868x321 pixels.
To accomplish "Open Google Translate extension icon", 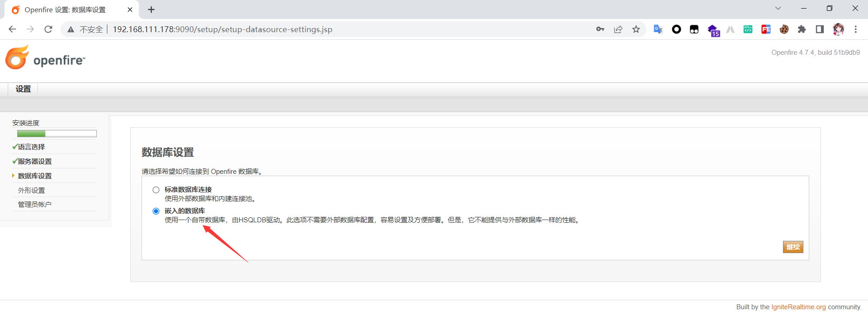I will click(x=658, y=29).
